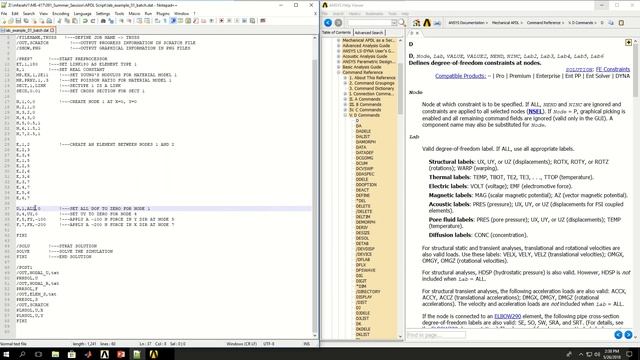The width and height of the screenshot is (640, 360).
Task: Switch to the Table of Contents tab
Action: [336, 32]
